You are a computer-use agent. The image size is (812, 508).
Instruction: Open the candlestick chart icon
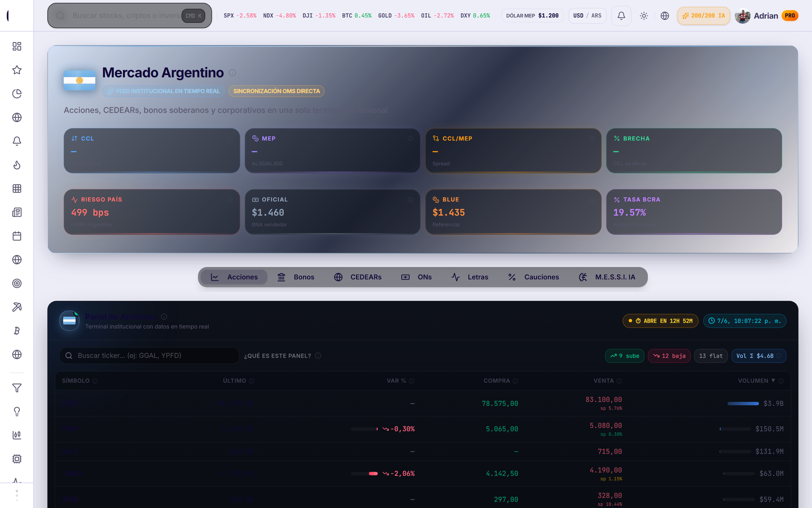tap(17, 435)
